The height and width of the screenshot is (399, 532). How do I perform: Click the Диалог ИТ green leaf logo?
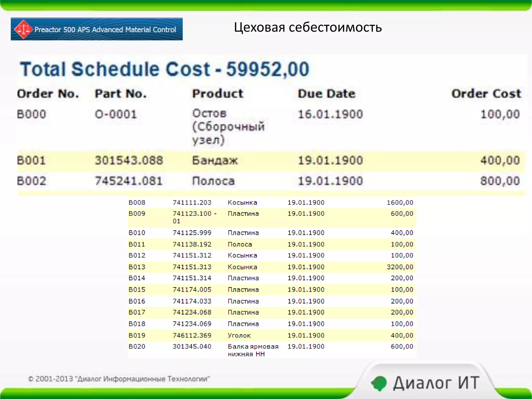coord(379,383)
